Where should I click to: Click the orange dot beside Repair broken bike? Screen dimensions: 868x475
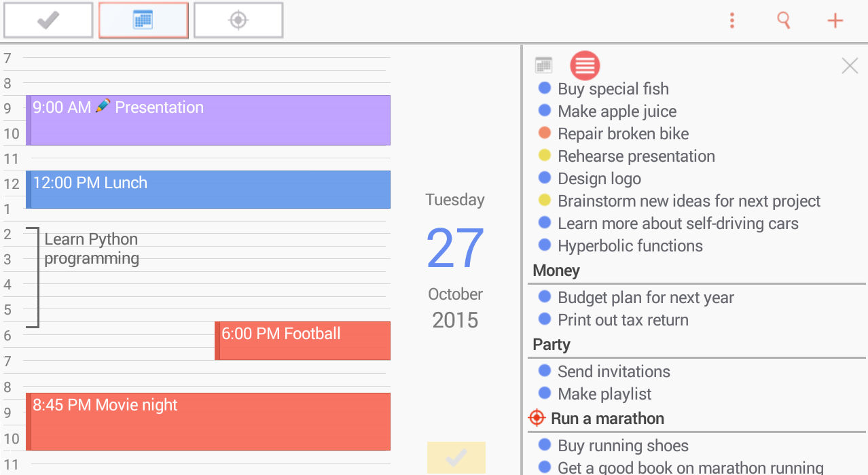pyautogui.click(x=544, y=133)
